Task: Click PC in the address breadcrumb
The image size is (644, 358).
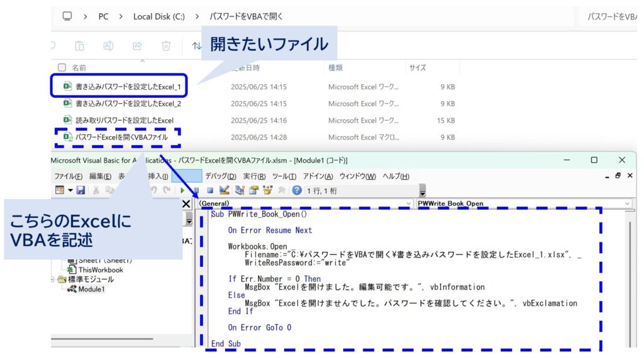Action: (104, 17)
